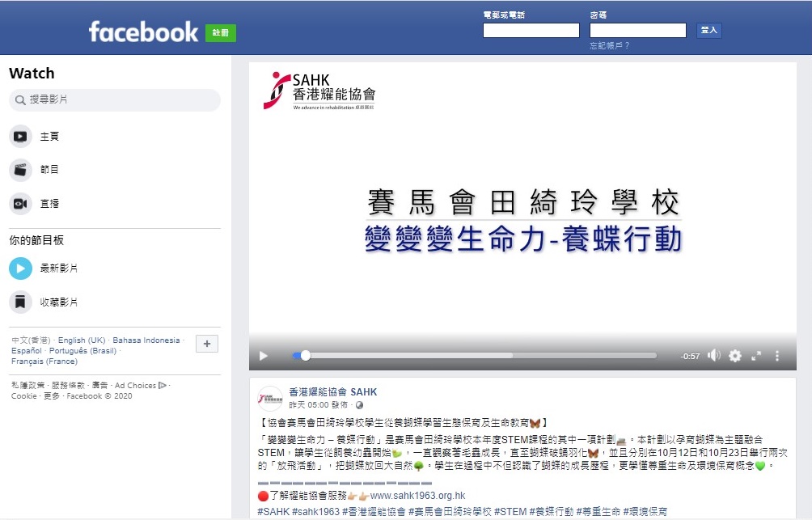
Task: Play the video with the play button
Action: click(264, 356)
